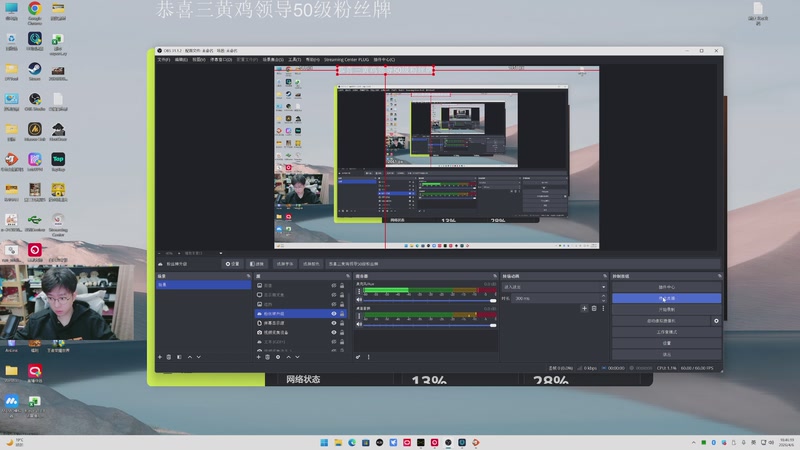Open virtual camera settings gear icon
800x450 pixels.
tap(716, 321)
